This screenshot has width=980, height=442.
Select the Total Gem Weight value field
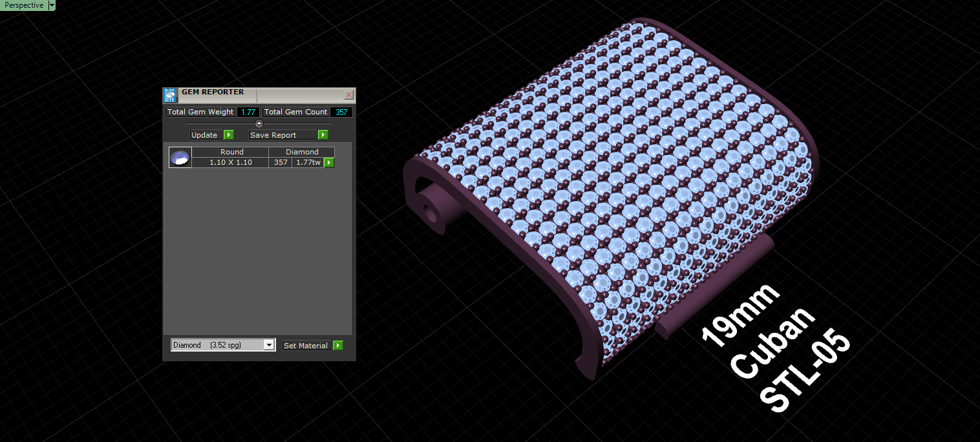pos(248,112)
